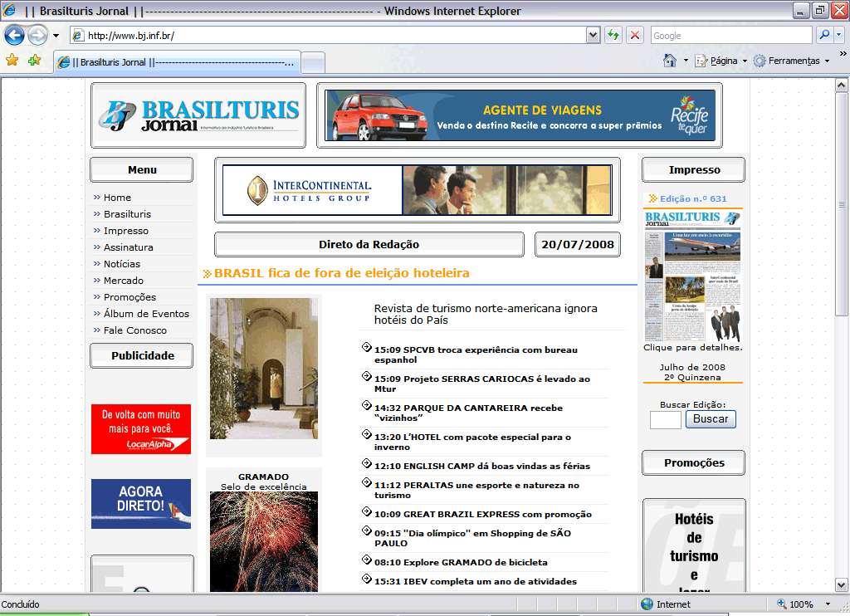
Task: Open the PERALTAS une esporte news item
Action: click(476, 490)
